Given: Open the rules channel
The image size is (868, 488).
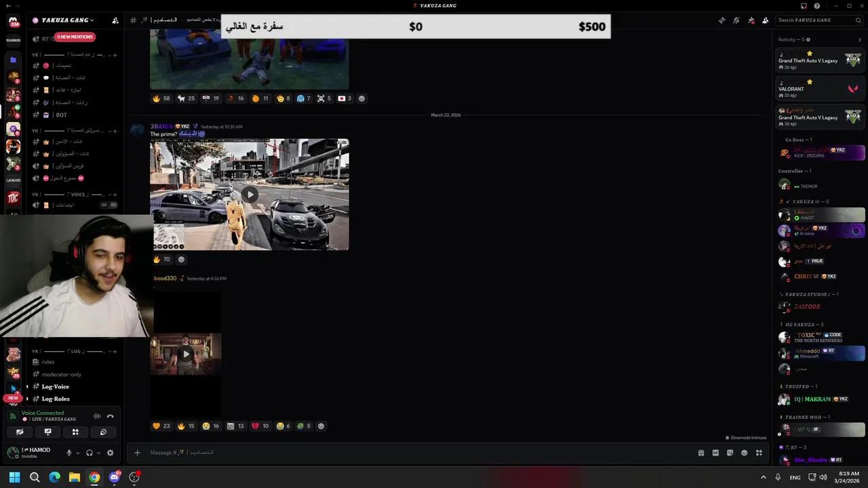Looking at the screenshot, I should [47, 361].
